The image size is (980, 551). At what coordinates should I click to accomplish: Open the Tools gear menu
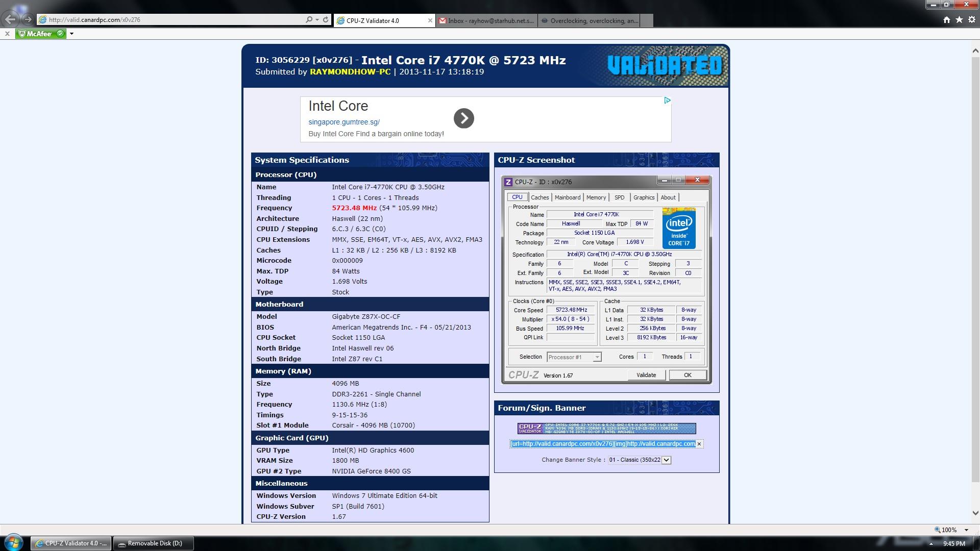pyautogui.click(x=972, y=20)
